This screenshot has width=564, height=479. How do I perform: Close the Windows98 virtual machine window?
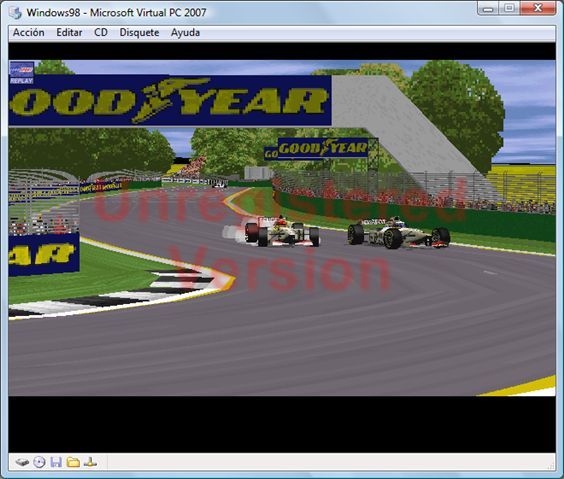(538, 8)
